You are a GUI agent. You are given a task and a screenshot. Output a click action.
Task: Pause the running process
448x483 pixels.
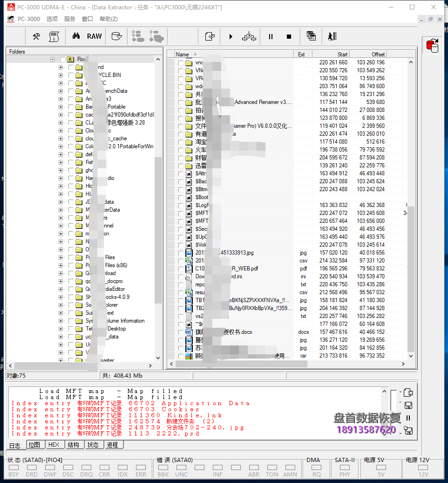[271, 37]
